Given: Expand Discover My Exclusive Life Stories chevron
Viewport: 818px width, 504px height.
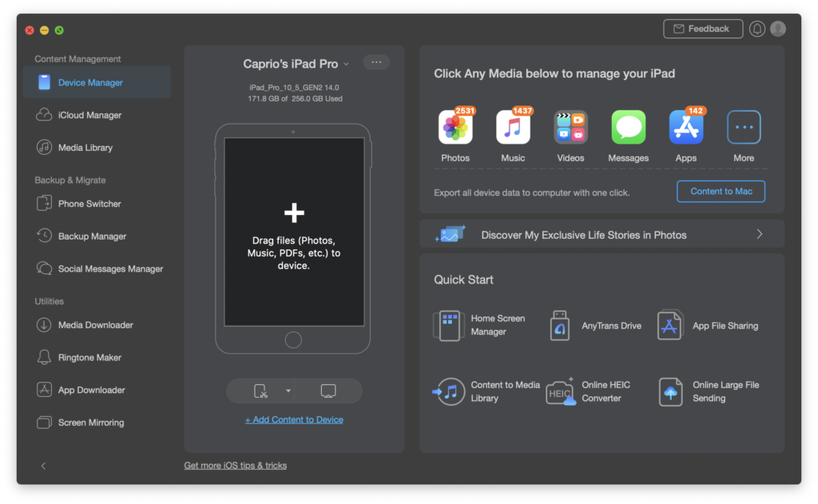Looking at the screenshot, I should 760,234.
